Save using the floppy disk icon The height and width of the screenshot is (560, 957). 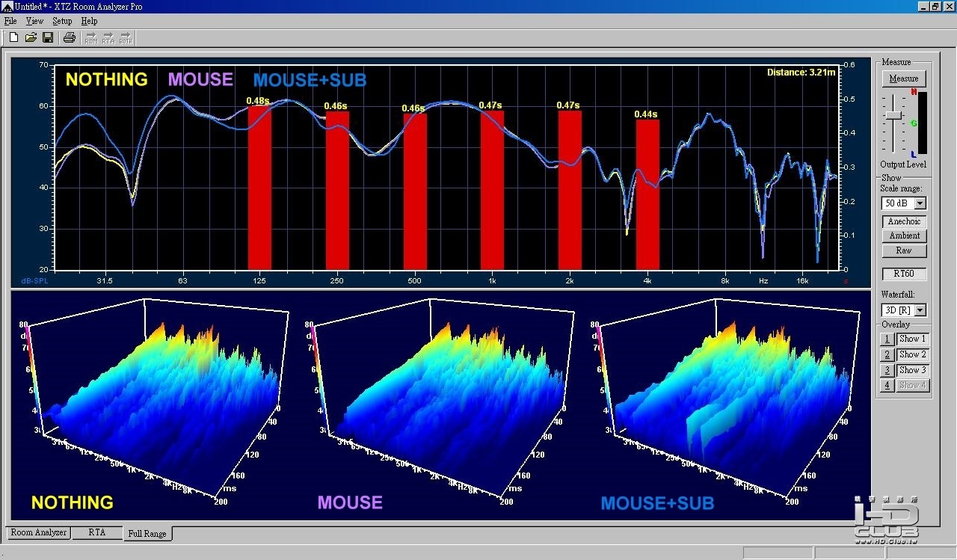tap(47, 37)
